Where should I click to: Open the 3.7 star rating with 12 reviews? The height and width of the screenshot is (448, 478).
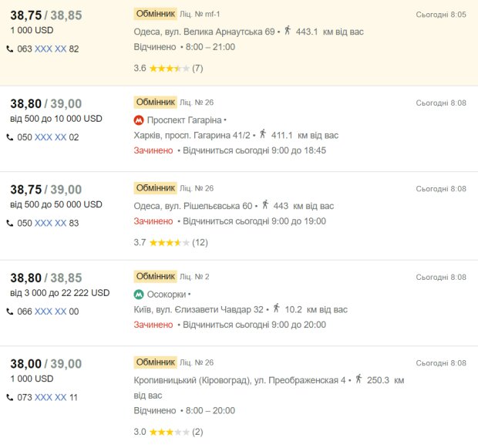click(x=170, y=243)
